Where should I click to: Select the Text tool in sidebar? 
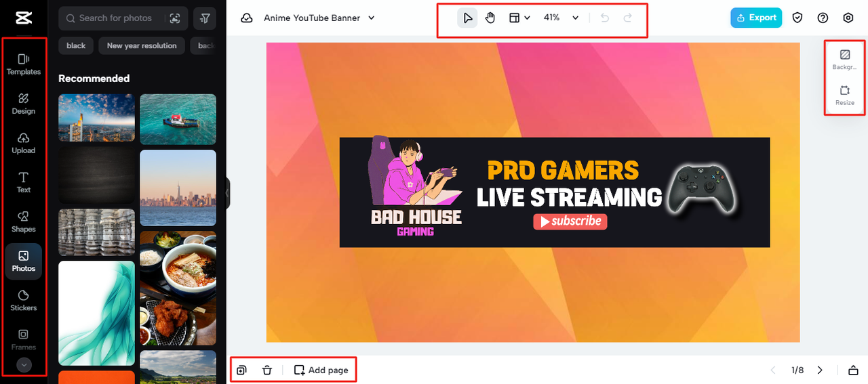pos(24,182)
